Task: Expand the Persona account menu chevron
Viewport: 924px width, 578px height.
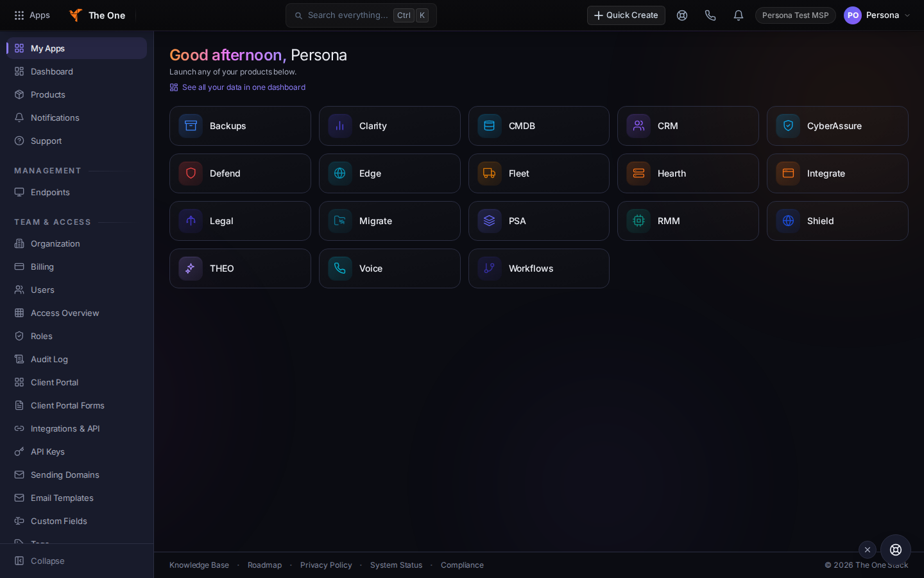Action: click(x=907, y=15)
